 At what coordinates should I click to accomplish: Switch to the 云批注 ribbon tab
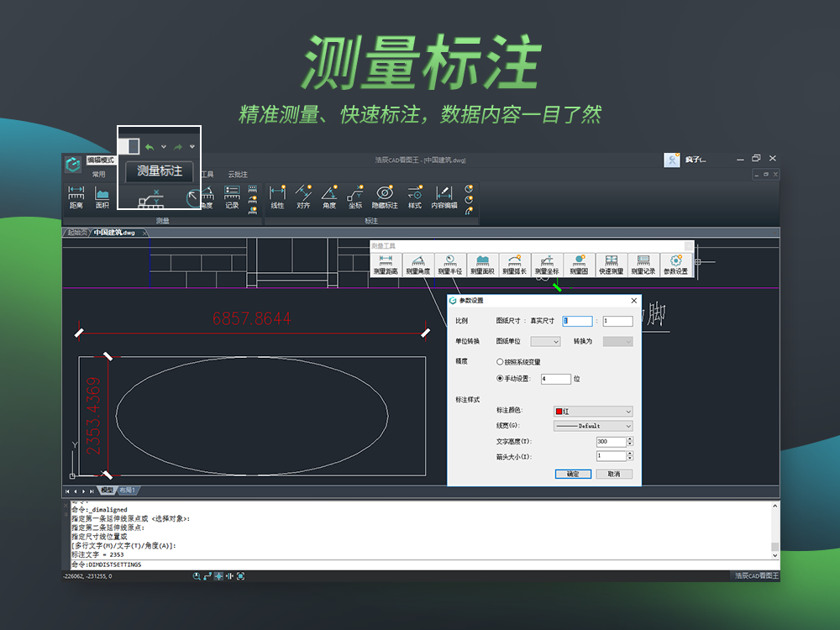238,174
